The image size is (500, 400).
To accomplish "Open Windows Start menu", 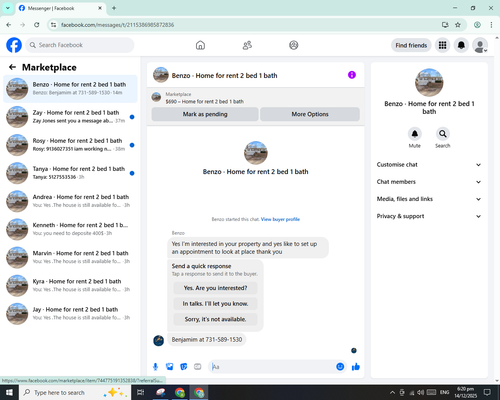I will 9,392.
